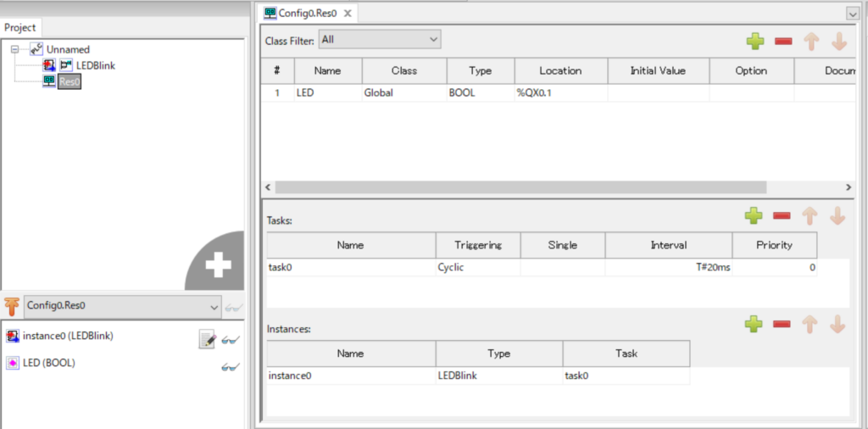
Task: Click the T#20ms interval cell of task0
Action: [668, 267]
